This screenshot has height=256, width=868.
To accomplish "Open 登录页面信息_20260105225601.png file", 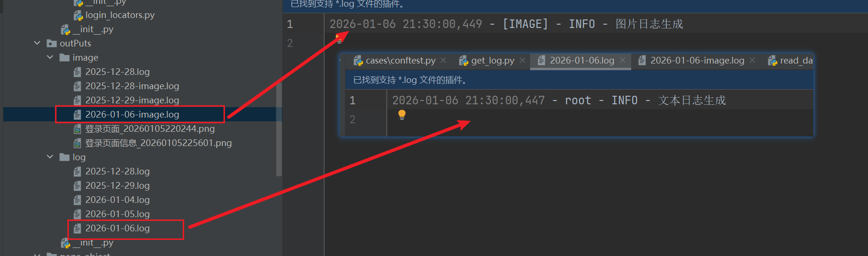I will point(159,143).
